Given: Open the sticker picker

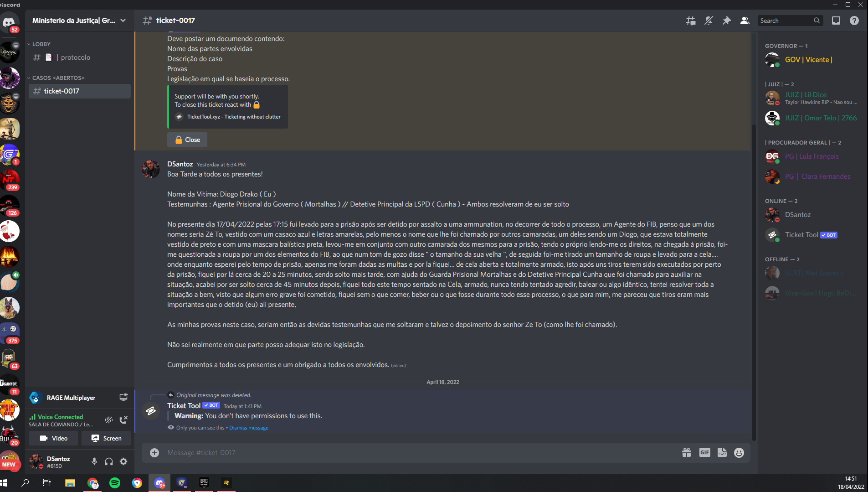Looking at the screenshot, I should 722,452.
